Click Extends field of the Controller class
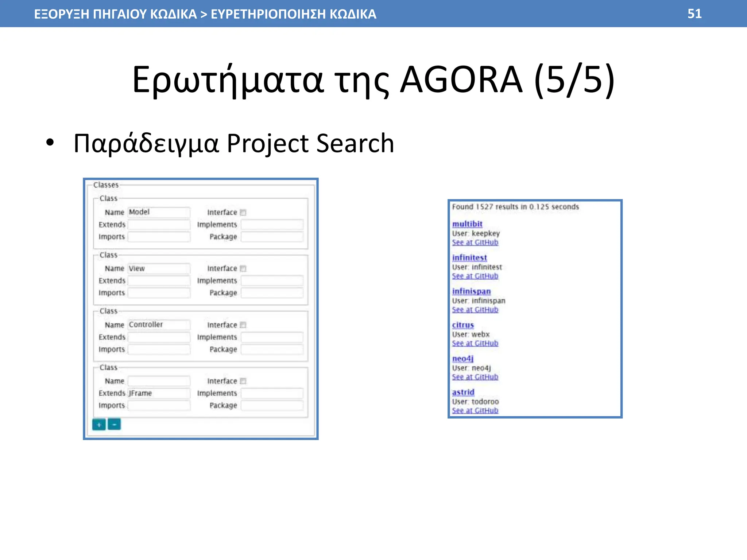 coord(159,337)
